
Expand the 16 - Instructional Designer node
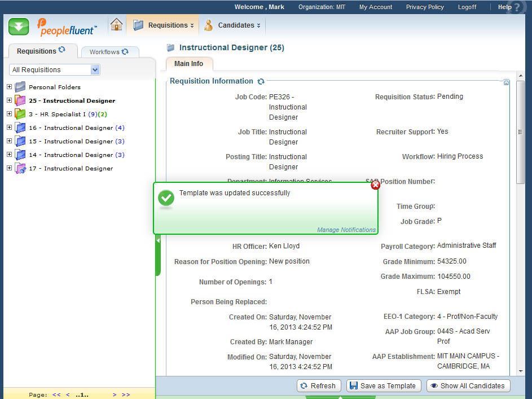click(x=9, y=128)
